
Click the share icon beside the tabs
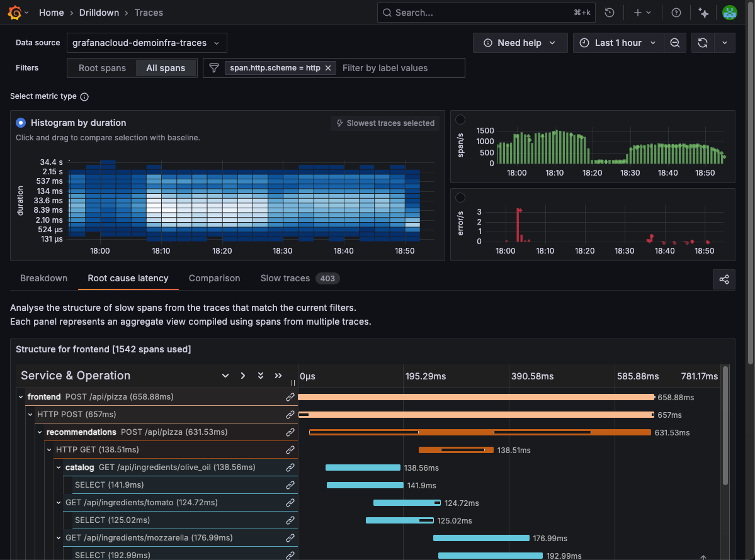click(x=724, y=279)
